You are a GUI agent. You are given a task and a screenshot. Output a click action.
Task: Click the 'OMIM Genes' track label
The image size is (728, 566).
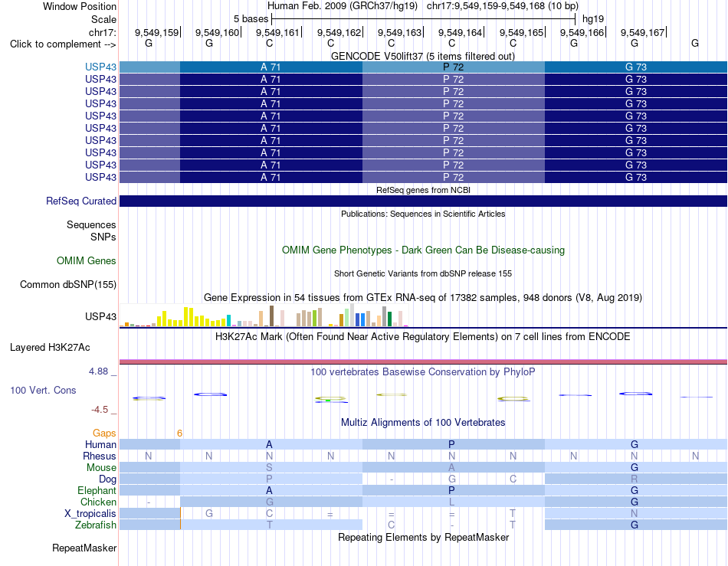[x=86, y=260]
